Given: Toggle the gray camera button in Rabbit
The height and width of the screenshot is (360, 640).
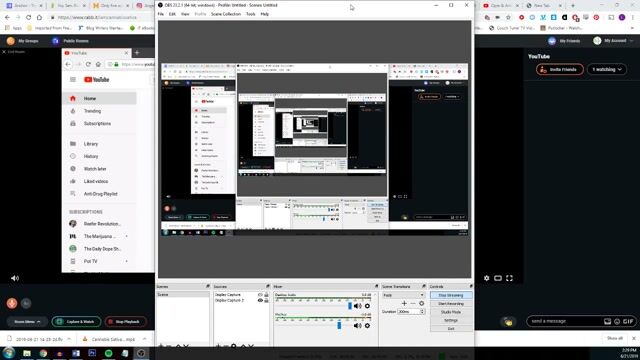Looking at the screenshot, I should (x=26, y=303).
